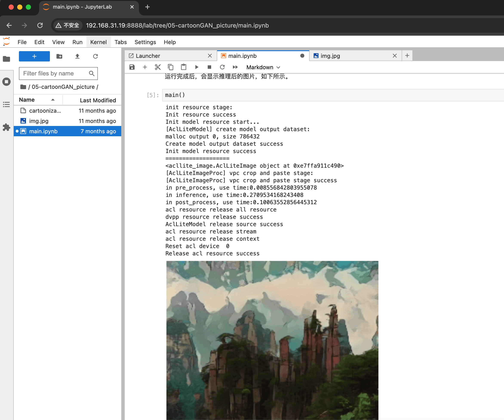Viewport: 504px width, 420px height.
Task: Switch to the img.jpg tab
Action: click(x=330, y=56)
